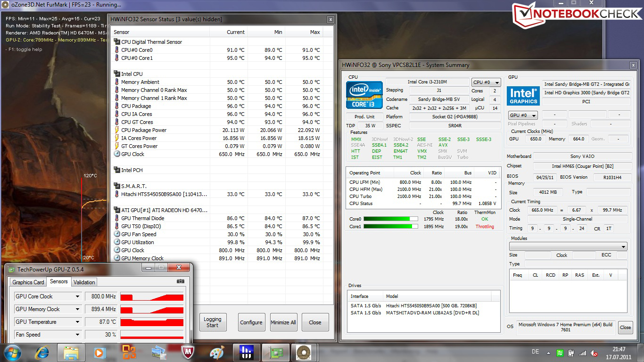The width and height of the screenshot is (644, 362).
Task: Open Microsoft Office taskbar icon
Action: pyautogui.click(x=129, y=353)
